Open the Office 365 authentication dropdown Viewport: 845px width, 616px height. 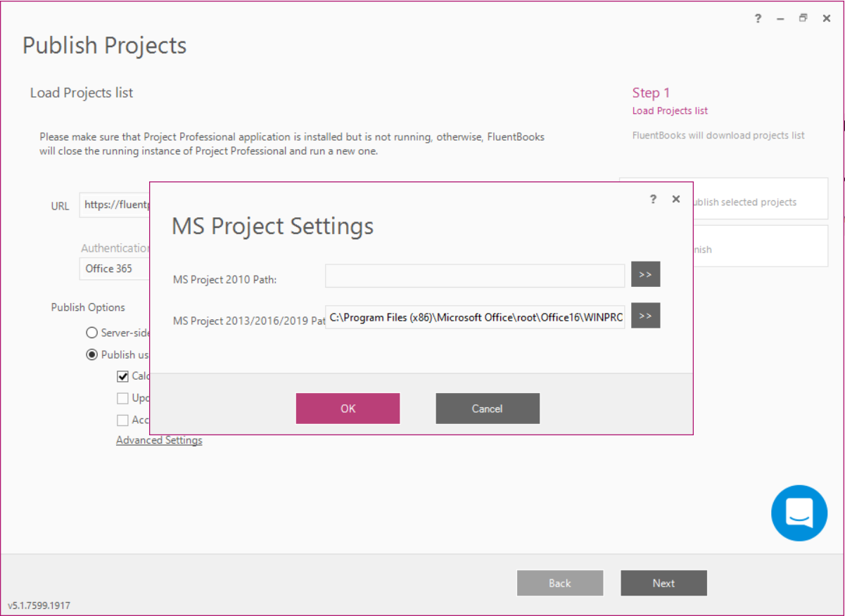115,269
